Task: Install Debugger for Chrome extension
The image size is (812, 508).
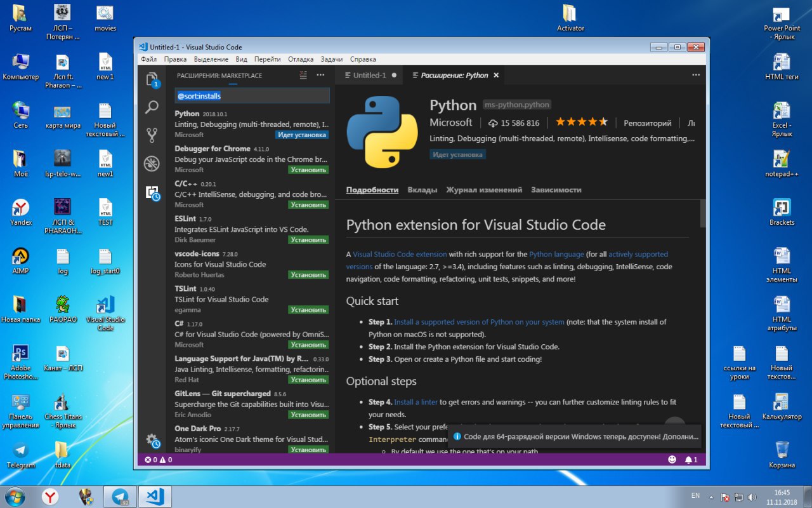Action: [x=308, y=170]
